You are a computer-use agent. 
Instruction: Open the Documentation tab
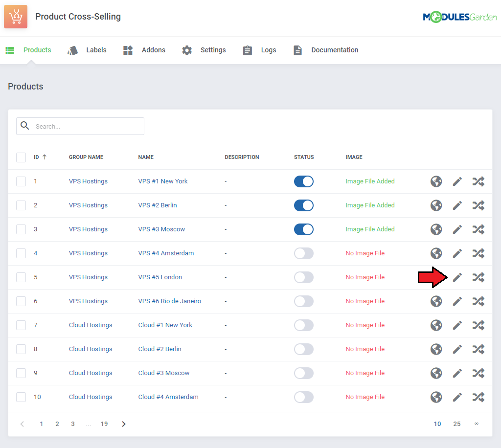tap(325, 50)
